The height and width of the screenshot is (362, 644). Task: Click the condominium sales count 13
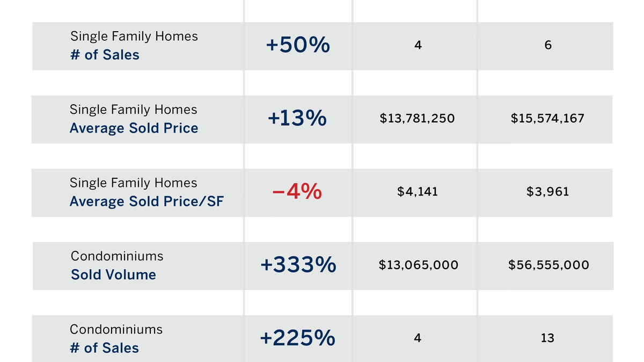pyautogui.click(x=547, y=338)
